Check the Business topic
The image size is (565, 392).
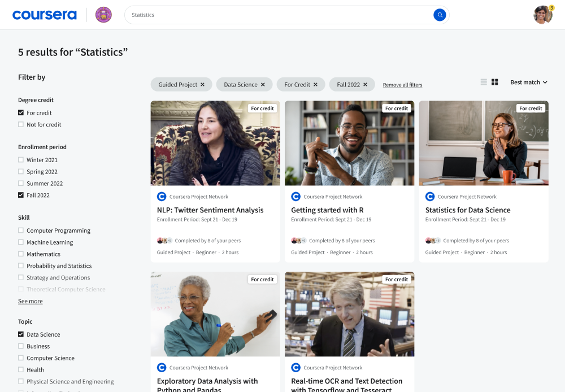pos(21,346)
